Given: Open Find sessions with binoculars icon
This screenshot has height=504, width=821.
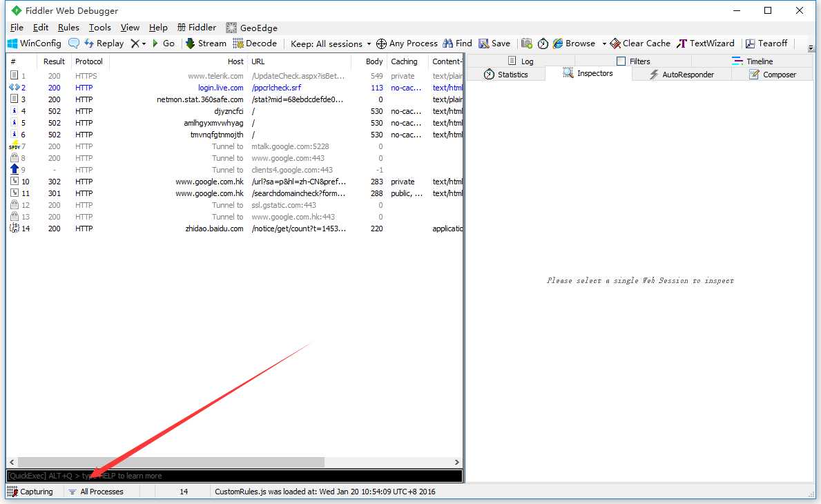Looking at the screenshot, I should click(x=457, y=43).
